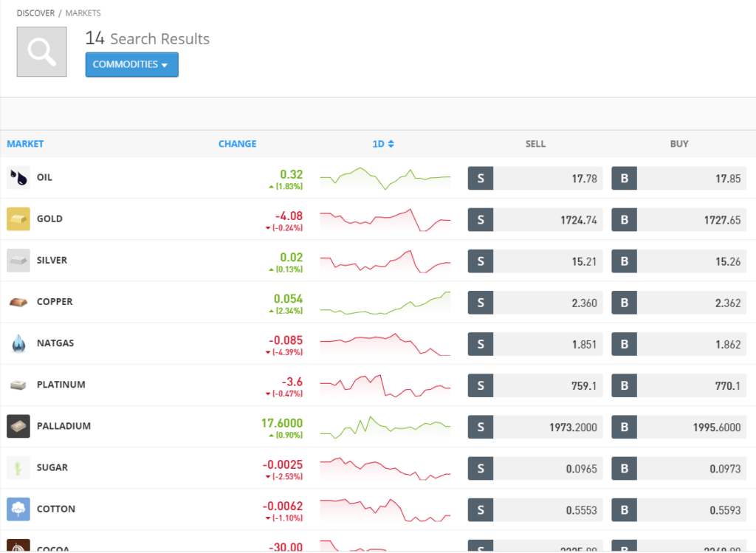Open the Palladium 1D price sparkline chart
This screenshot has height=553, width=756.
pyautogui.click(x=385, y=426)
